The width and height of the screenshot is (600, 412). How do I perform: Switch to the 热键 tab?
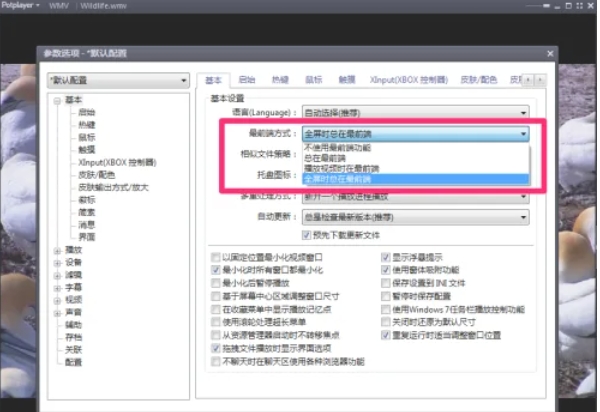[280, 79]
